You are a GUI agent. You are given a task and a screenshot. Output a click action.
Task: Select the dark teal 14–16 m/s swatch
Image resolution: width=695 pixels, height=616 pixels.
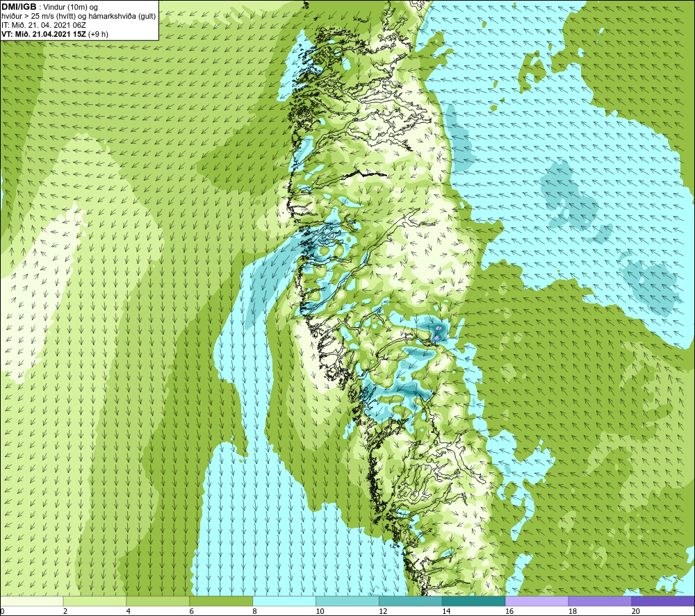pos(474,601)
